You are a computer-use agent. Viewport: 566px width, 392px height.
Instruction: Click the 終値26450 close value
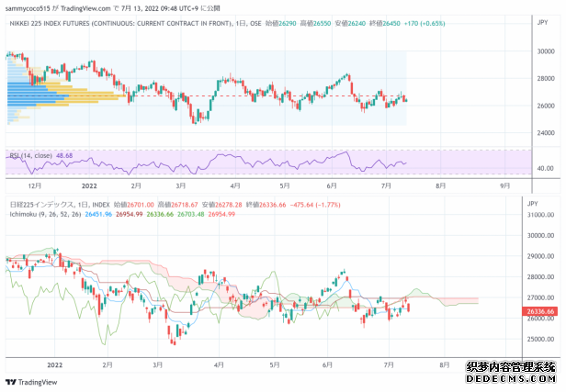[385, 24]
